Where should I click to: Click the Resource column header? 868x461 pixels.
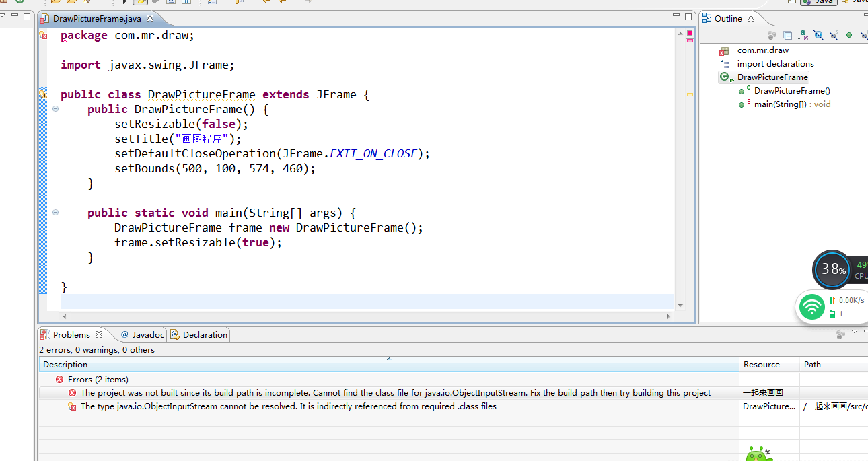[x=769, y=365]
